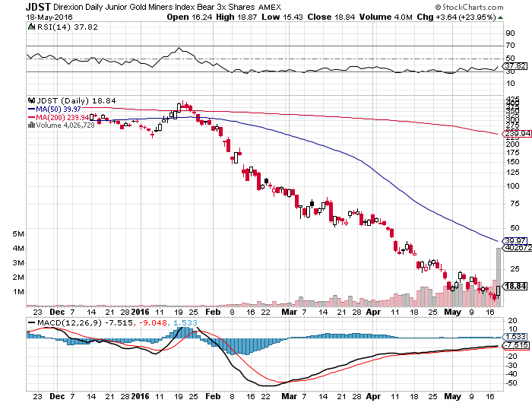Screen dimensions: 532x403
Task: Click the High 18.87 value
Action: (x=236, y=17)
